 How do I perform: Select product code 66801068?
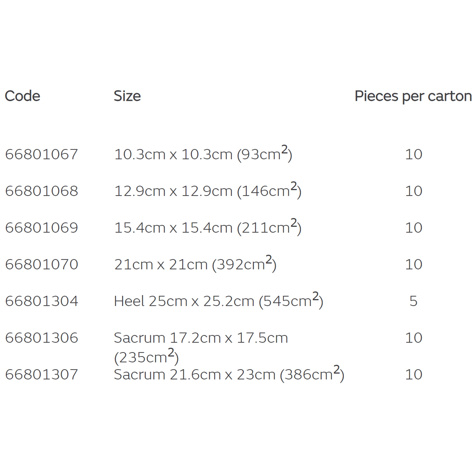pos(41,191)
